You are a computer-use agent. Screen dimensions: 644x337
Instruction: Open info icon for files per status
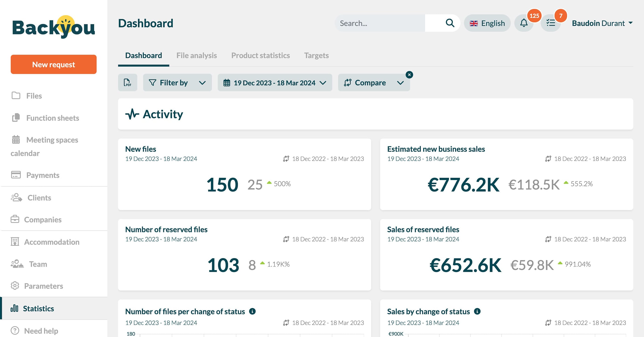pos(252,311)
